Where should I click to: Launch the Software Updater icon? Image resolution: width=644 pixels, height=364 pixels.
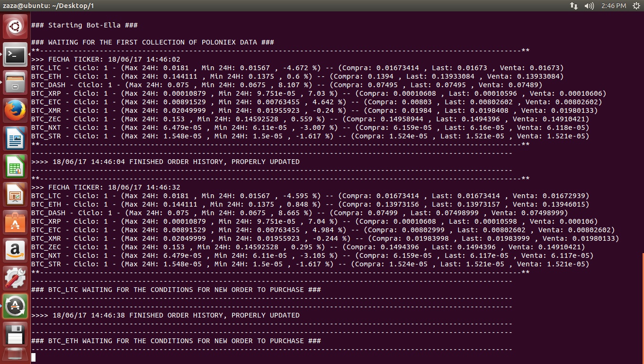click(16, 307)
